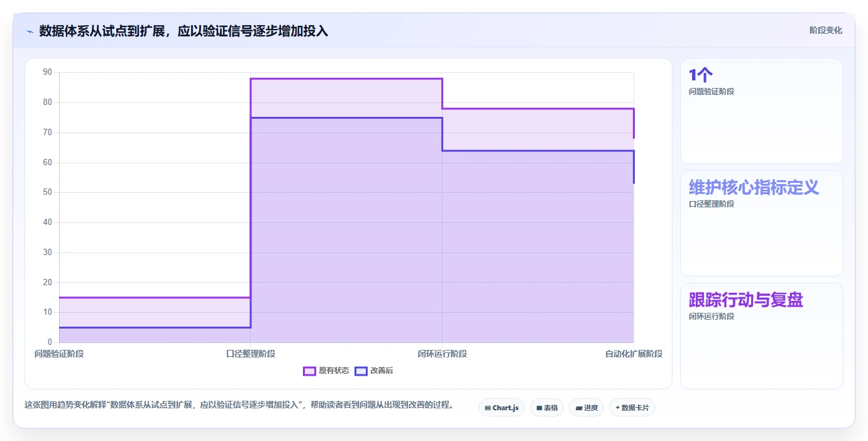Click the 问题验证阶段 x-axis label
The image size is (868, 441).
59,354
